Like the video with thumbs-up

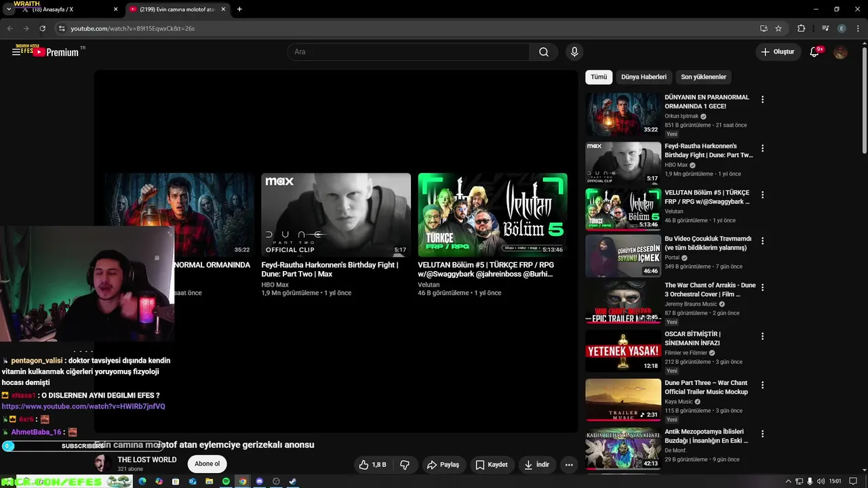[372, 465]
